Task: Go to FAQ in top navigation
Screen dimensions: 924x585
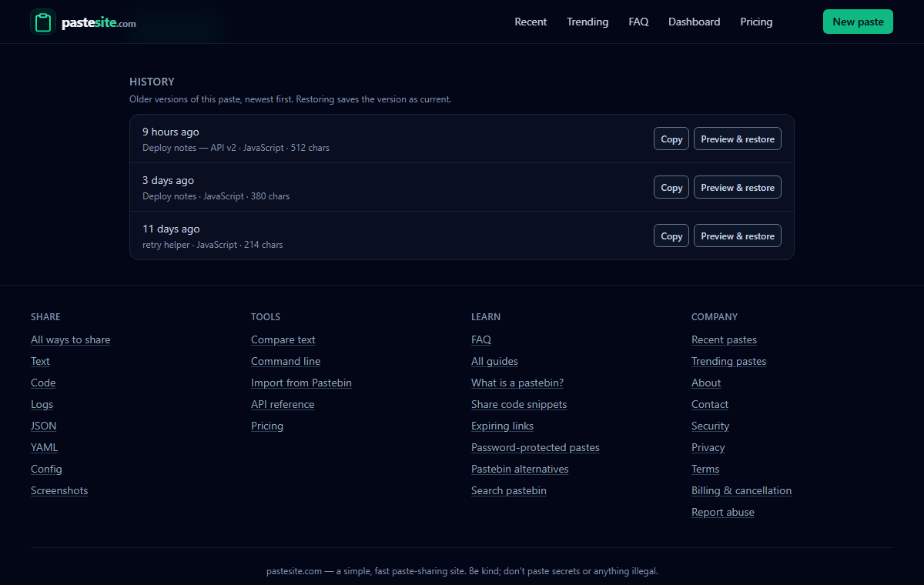Action: 638,22
